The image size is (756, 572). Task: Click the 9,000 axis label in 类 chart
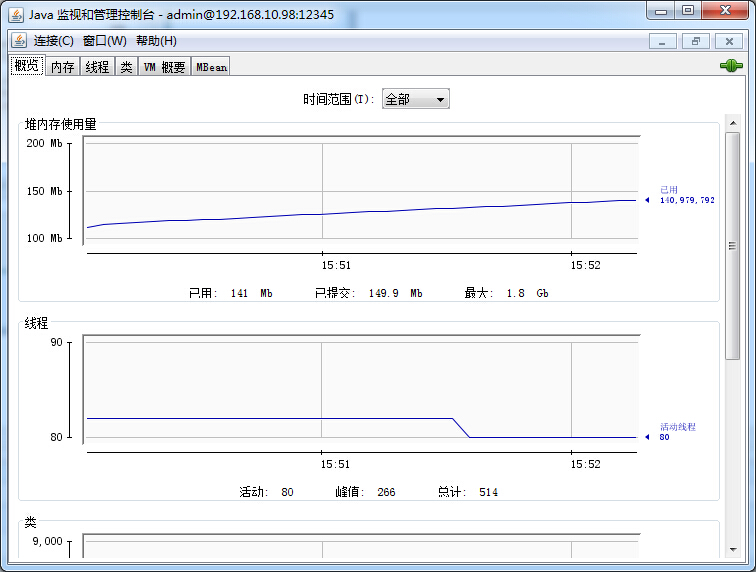[x=47, y=541]
